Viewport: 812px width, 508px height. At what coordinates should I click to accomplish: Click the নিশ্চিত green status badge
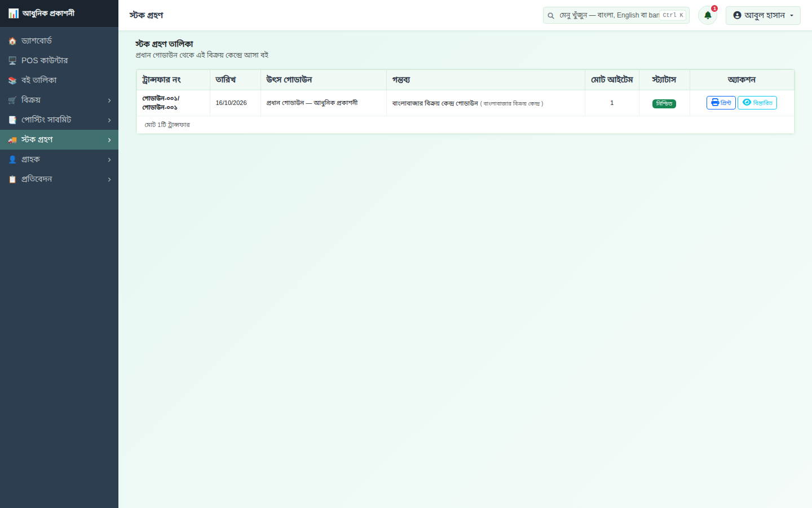click(664, 103)
